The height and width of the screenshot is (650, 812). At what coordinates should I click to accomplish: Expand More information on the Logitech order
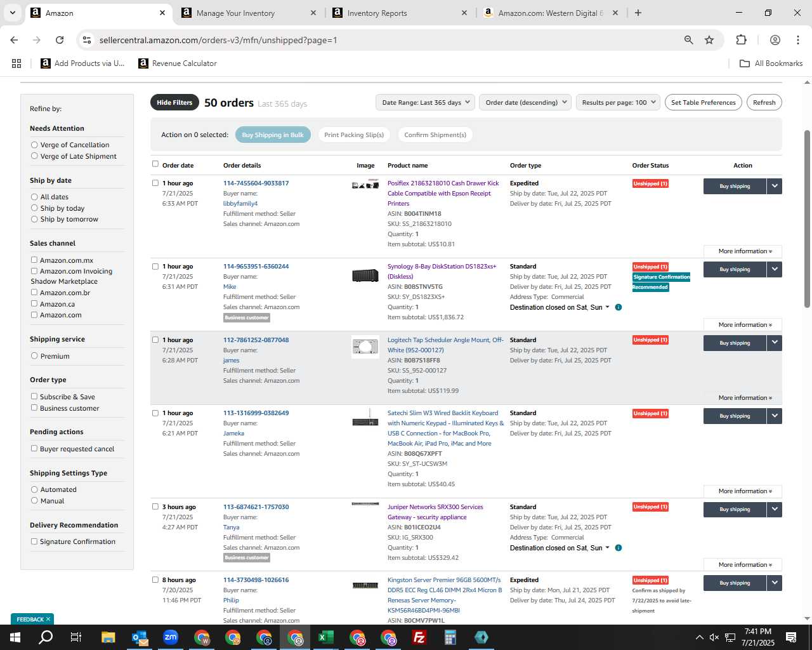(743, 398)
